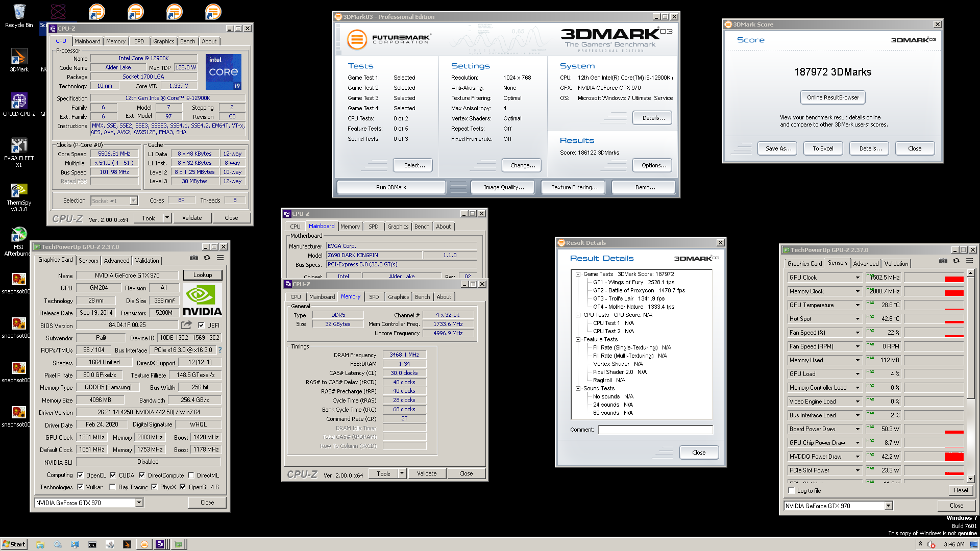Toggle the CUDA checkbox
Screen dimensions: 980x551
[x=113, y=475]
